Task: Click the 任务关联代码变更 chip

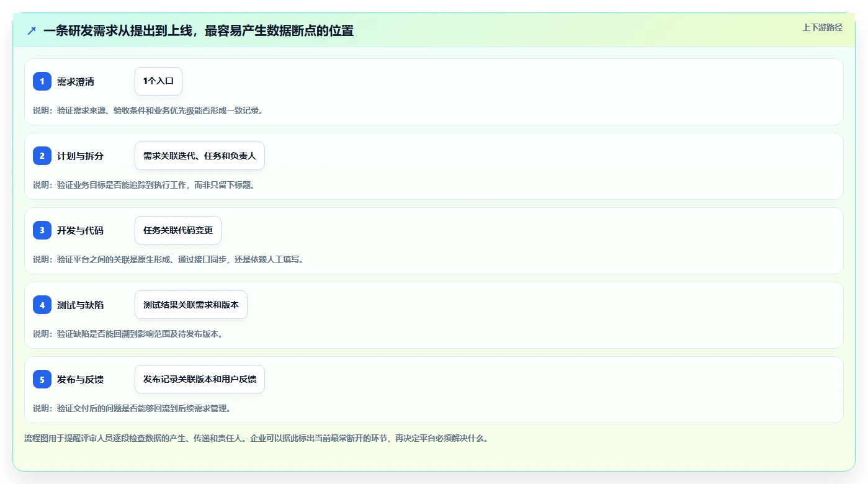Action: [178, 230]
